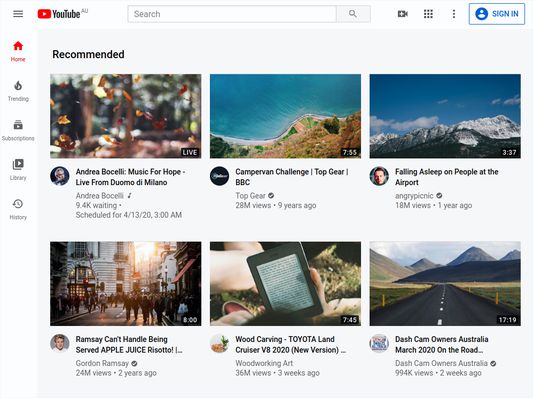Open title 'Campervan Challenge | Top Gear'

(x=292, y=177)
